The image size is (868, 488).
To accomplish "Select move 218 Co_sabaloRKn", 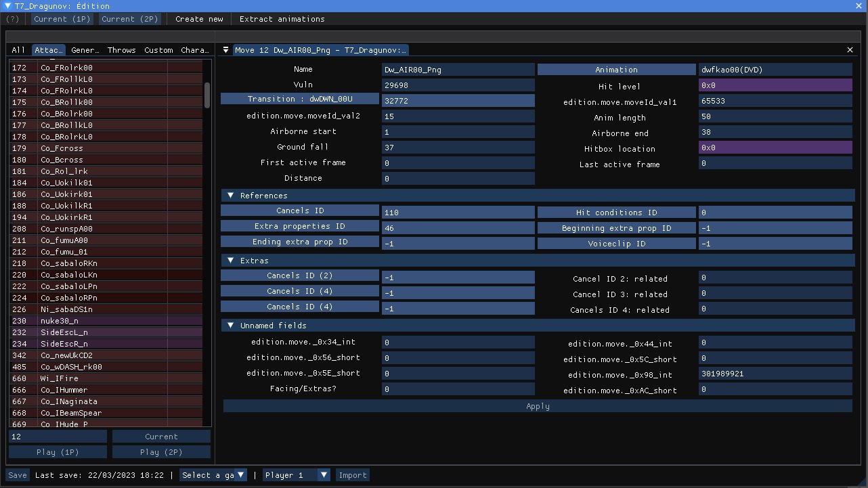I will click(106, 263).
